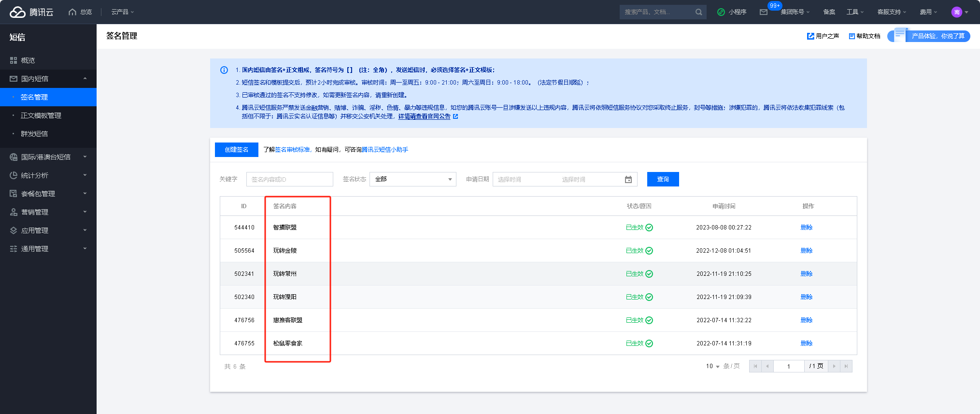Click the Tencent Cloud logo
980x414 pixels.
tap(31, 12)
